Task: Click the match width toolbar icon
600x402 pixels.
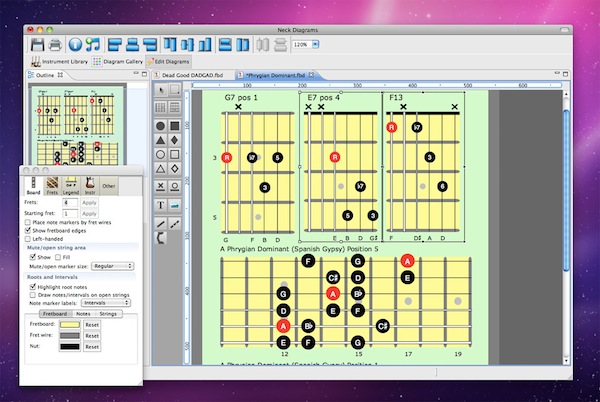Action: tap(225, 45)
